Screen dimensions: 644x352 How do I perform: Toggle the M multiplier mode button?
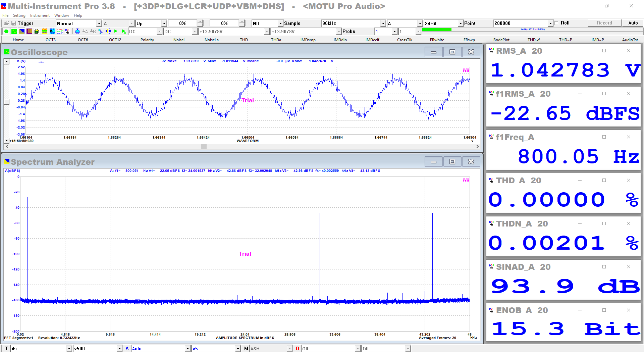pos(246,349)
